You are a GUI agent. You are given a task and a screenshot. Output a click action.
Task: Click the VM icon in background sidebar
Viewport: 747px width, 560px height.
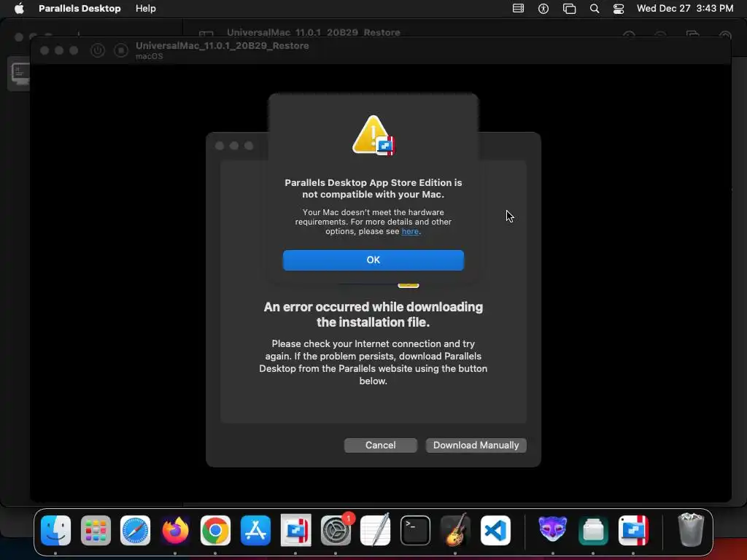click(x=20, y=74)
